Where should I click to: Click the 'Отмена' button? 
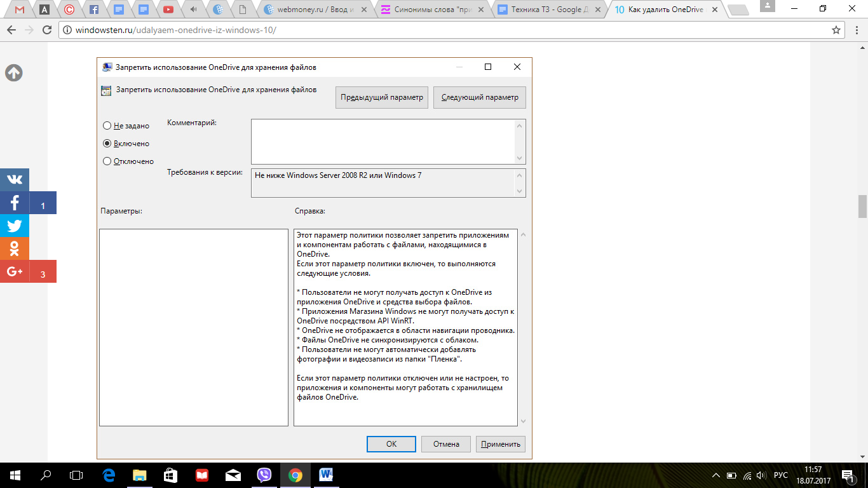[446, 444]
